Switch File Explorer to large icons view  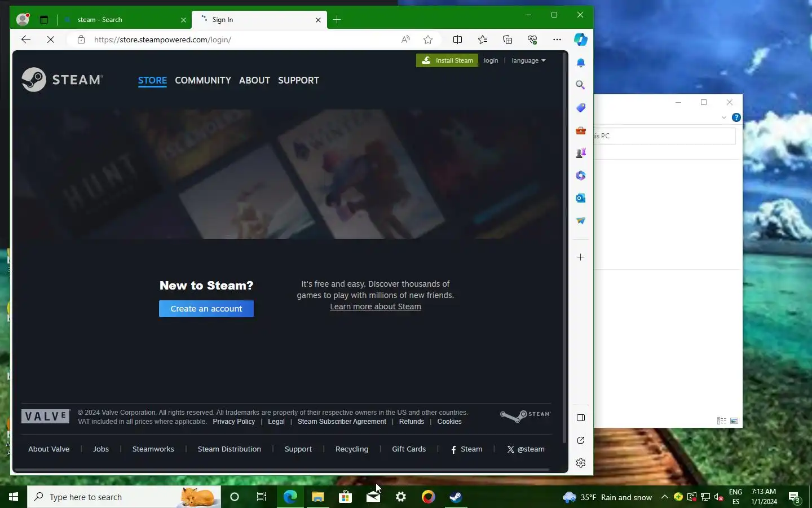coord(734,421)
